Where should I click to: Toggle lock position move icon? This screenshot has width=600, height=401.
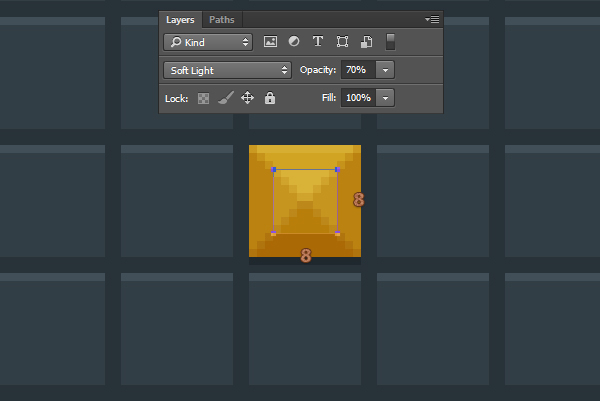click(x=248, y=98)
